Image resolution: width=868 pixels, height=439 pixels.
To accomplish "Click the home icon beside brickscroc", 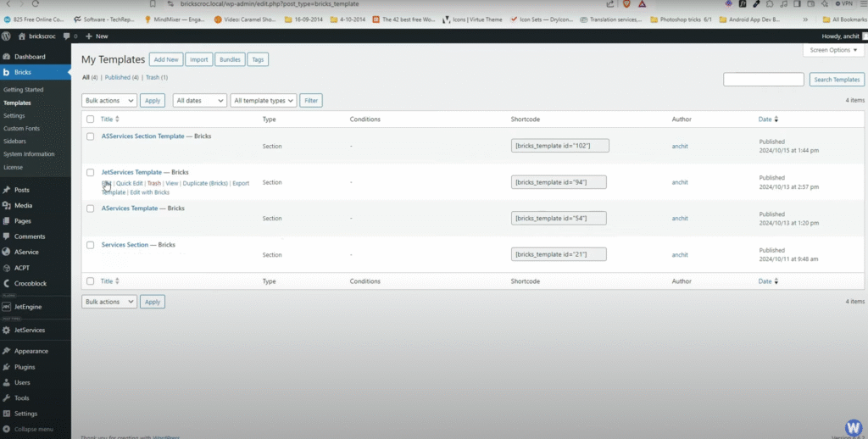I will pyautogui.click(x=21, y=36).
